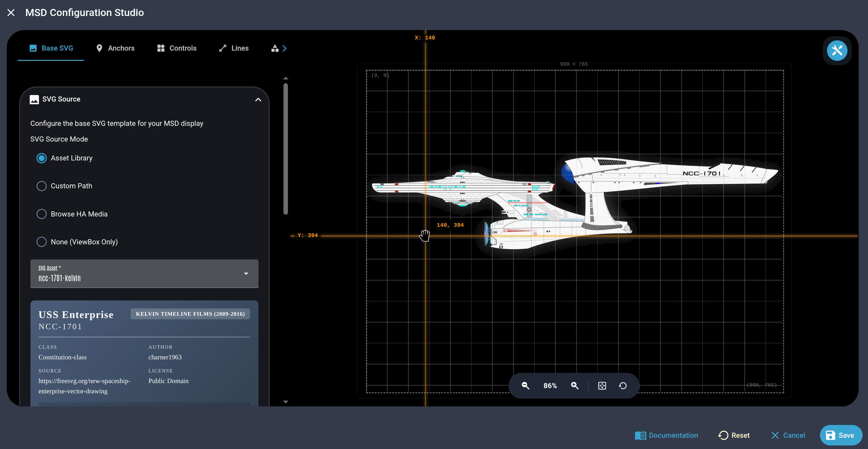Collapse the SVG Source section
868x449 pixels.
[x=258, y=99]
